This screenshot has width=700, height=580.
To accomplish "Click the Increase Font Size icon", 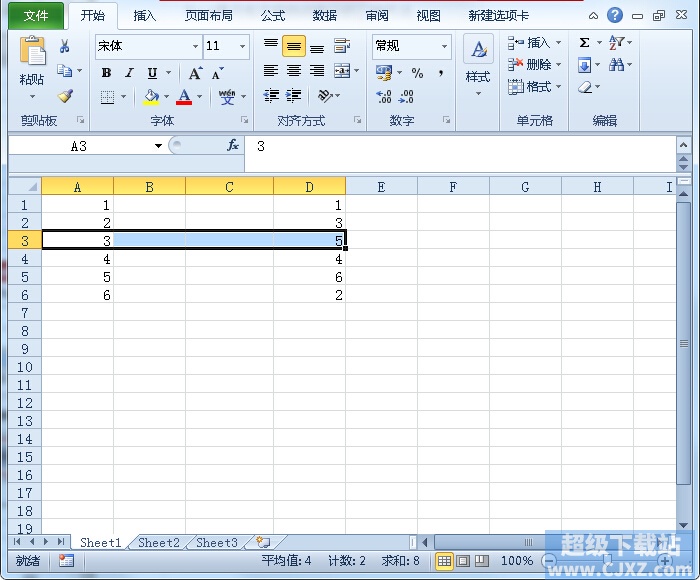I will tap(195, 73).
